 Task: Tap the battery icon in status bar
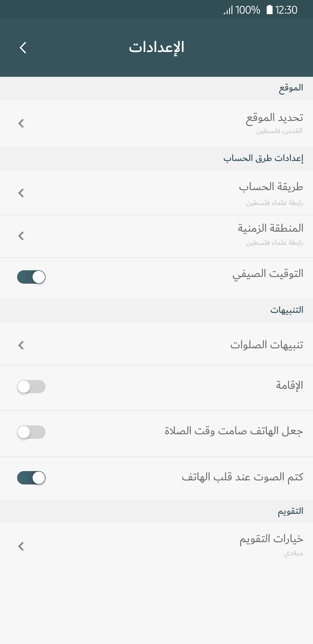coord(269,10)
